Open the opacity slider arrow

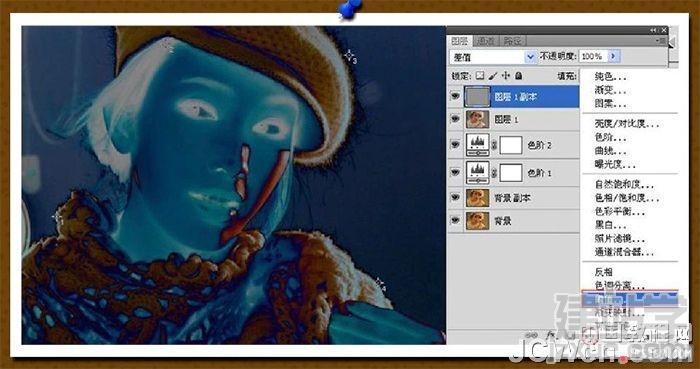(x=613, y=56)
